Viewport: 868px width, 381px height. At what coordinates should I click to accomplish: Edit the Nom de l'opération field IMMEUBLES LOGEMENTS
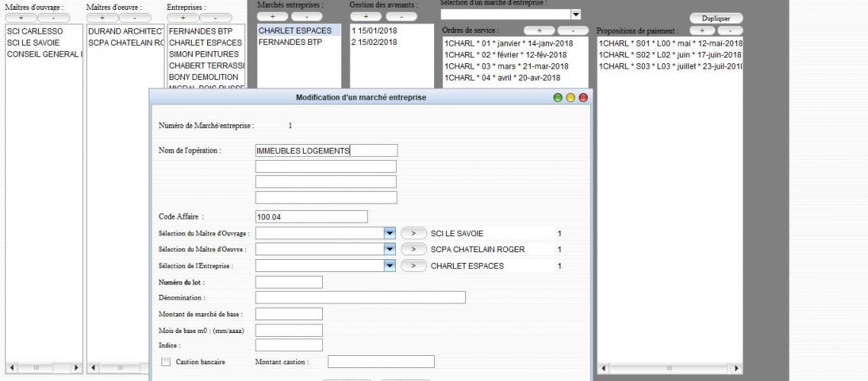pos(326,151)
